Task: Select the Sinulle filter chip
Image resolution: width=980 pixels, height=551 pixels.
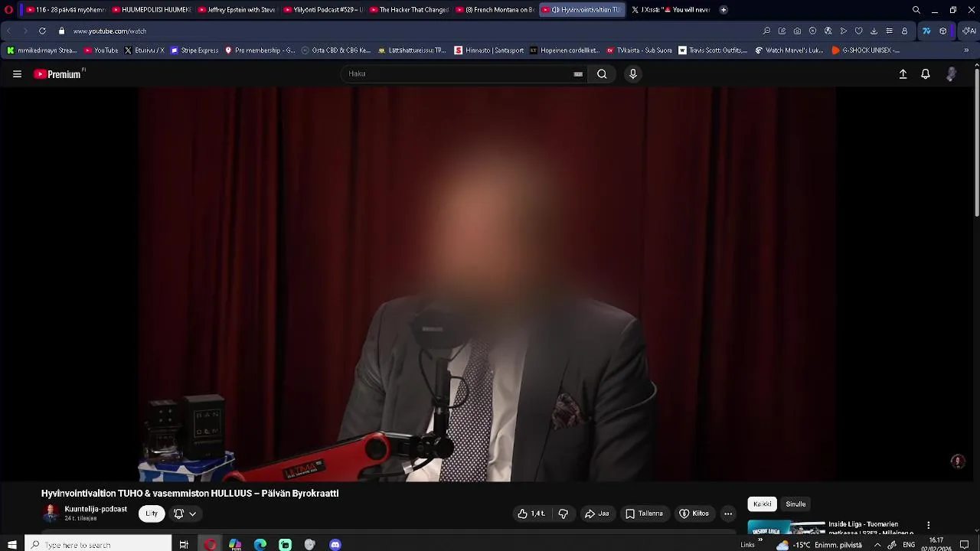Action: pos(795,504)
